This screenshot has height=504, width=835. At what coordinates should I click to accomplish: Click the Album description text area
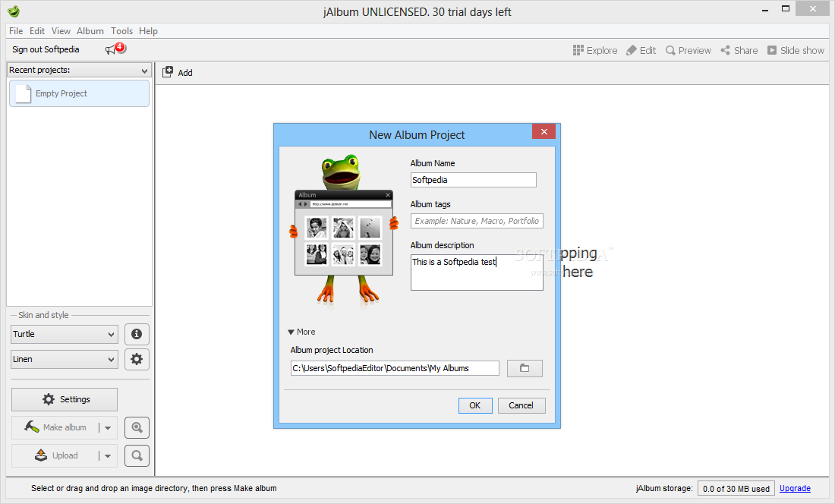477,272
